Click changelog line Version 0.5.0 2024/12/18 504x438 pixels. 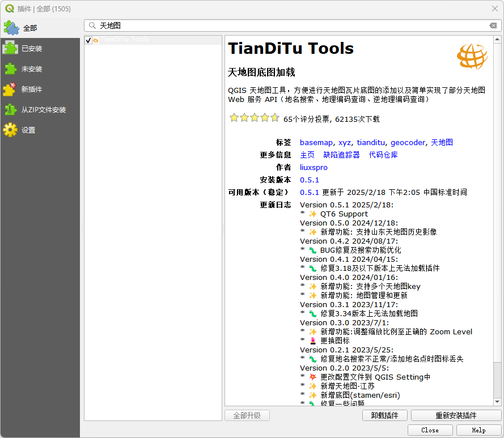[349, 223]
